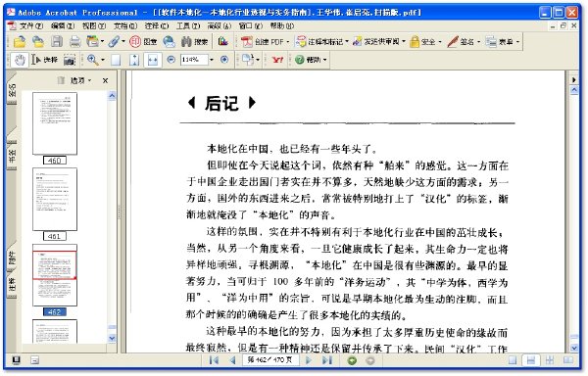Image resolution: width=588 pixels, height=376 pixels.
Task: Click the 搜索 binoculars search tool
Action: pyautogui.click(x=194, y=41)
